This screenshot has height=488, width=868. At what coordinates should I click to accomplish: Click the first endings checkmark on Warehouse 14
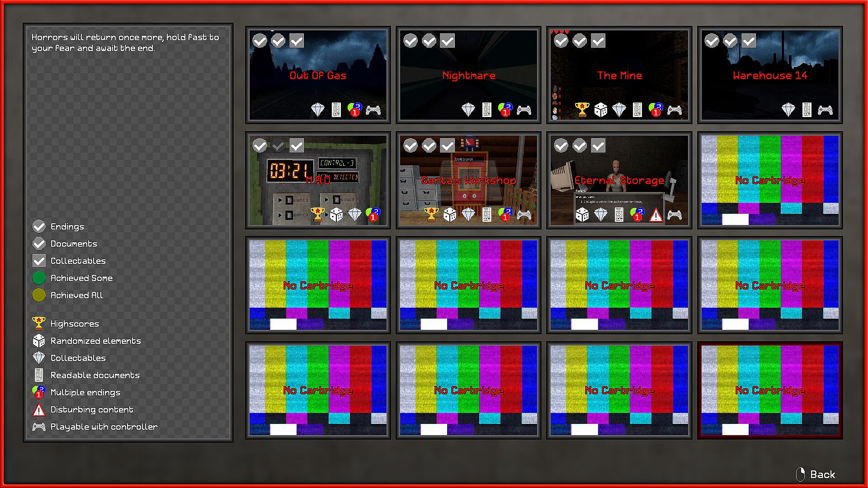(712, 41)
